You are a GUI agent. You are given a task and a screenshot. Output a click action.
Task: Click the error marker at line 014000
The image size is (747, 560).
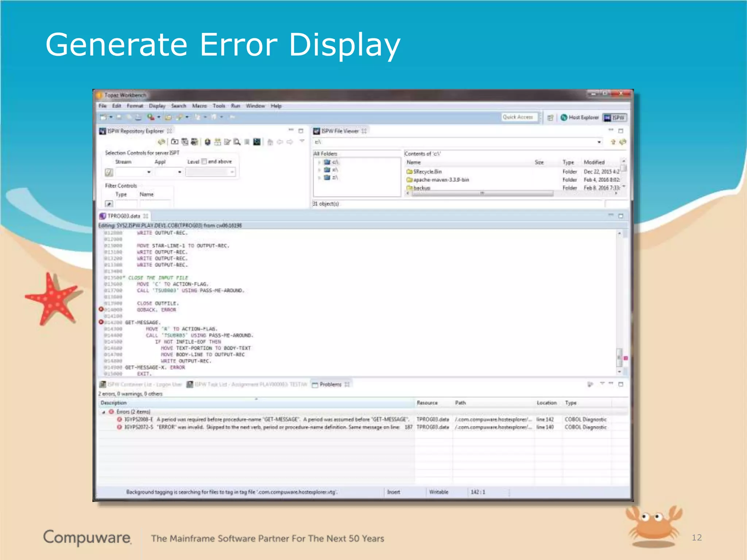[101, 309]
